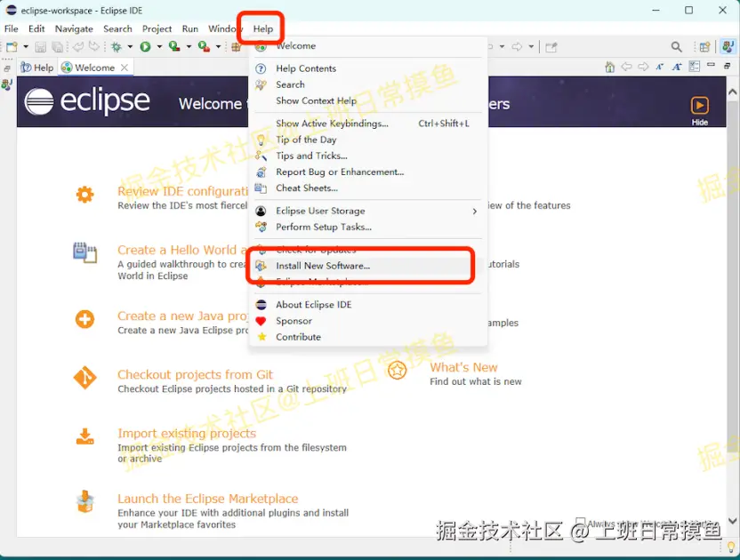Open the New wizard dropdown arrow
Viewport: 740px width, 560px height.
click(26, 46)
